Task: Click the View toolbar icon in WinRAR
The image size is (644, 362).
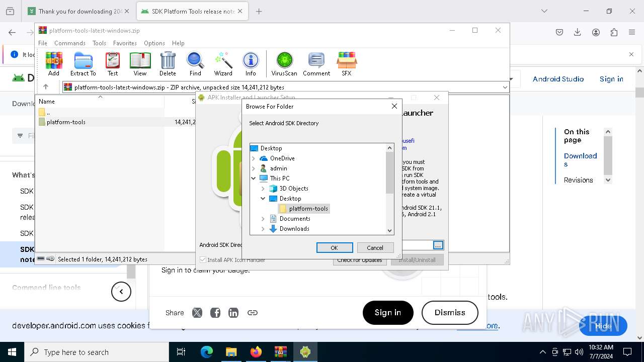Action: pos(140,64)
